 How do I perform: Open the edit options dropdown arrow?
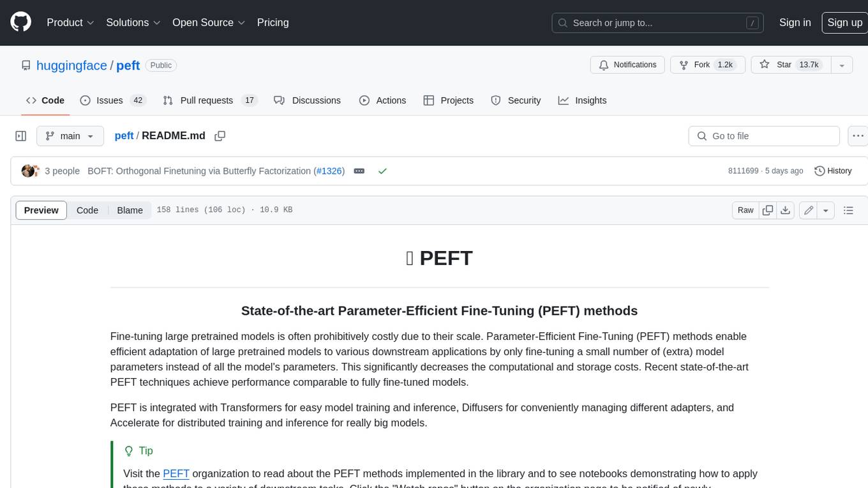[826, 210]
